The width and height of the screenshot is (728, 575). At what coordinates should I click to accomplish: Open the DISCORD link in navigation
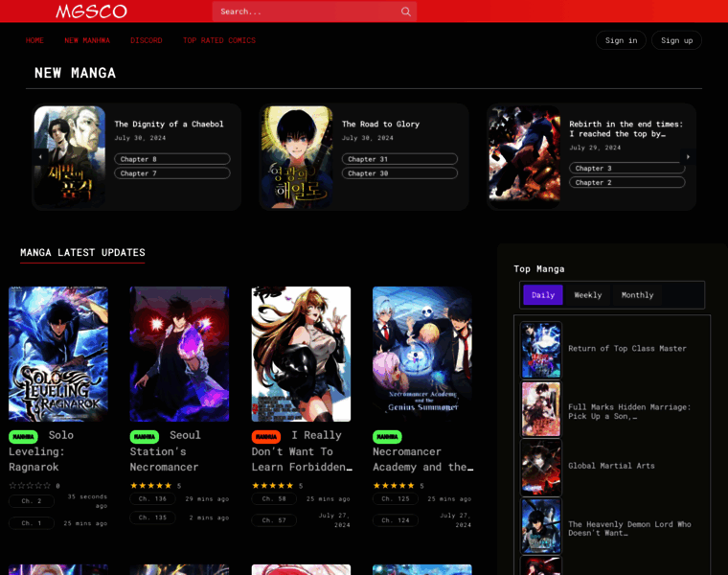[147, 40]
